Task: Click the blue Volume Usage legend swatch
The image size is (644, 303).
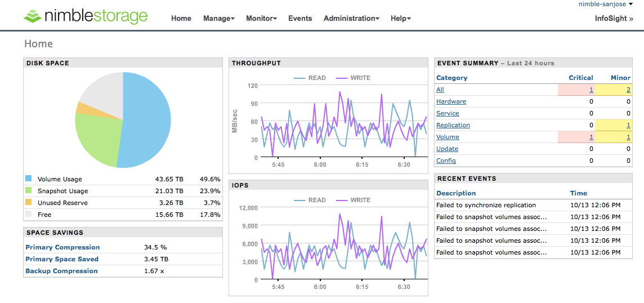Action: point(29,179)
